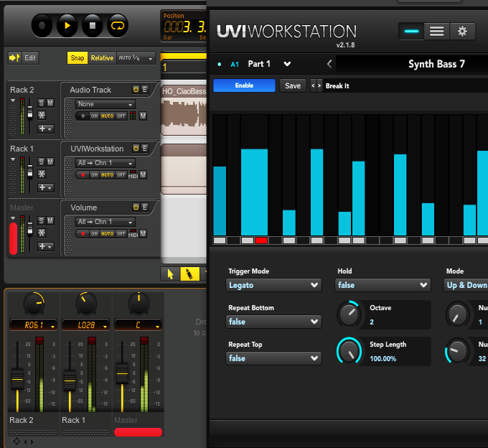Open All → Chn 1 dropdown on Volume track
The height and width of the screenshot is (448, 488).
click(x=105, y=222)
